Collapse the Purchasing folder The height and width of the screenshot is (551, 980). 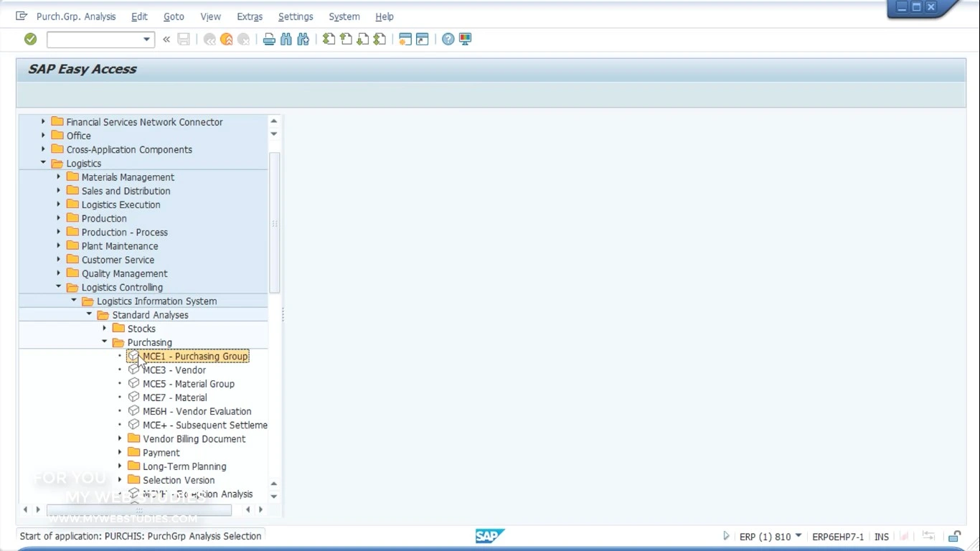104,342
